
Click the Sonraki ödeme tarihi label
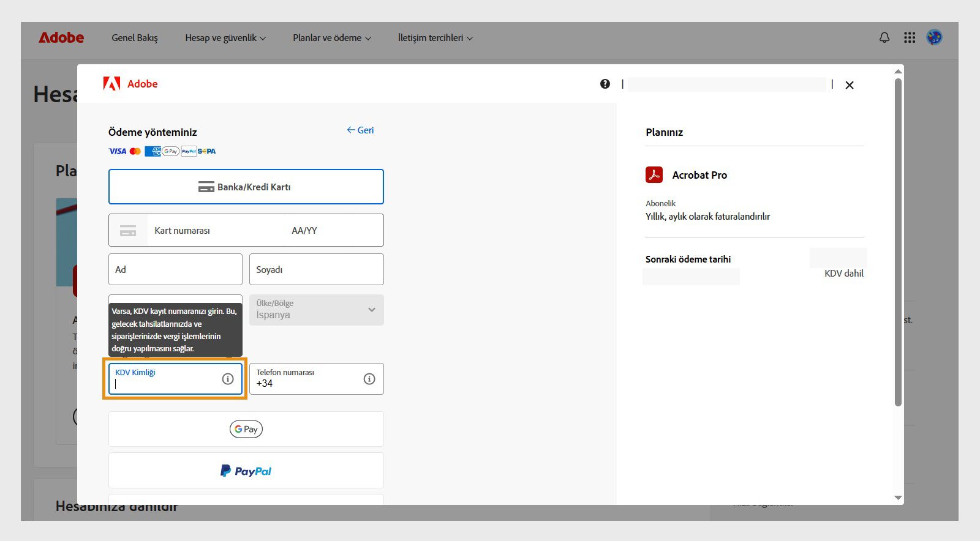(x=688, y=259)
